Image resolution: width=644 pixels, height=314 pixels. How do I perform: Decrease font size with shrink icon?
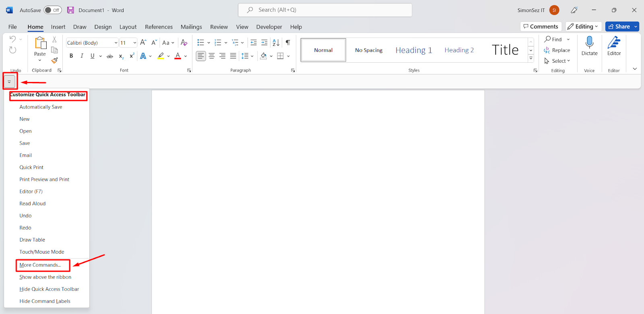pyautogui.click(x=154, y=43)
